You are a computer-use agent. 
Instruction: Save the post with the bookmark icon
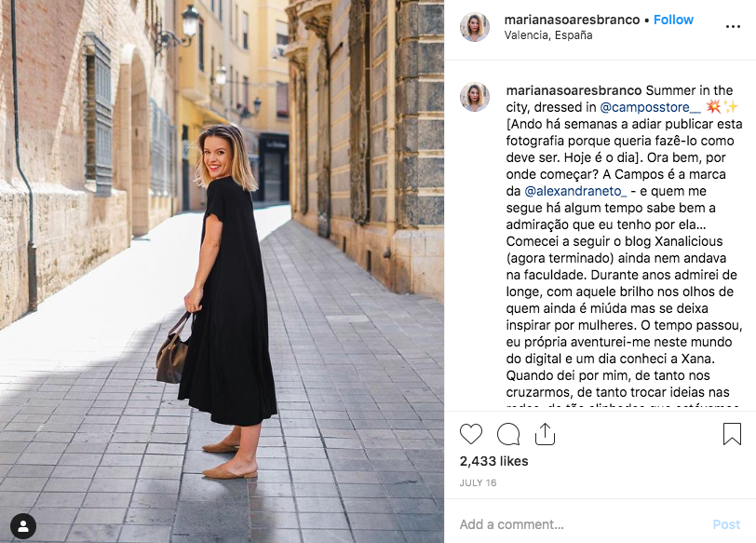coord(732,433)
